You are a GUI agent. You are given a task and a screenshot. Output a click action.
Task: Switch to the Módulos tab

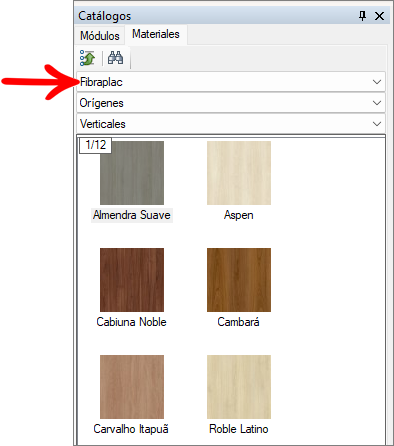[100, 36]
